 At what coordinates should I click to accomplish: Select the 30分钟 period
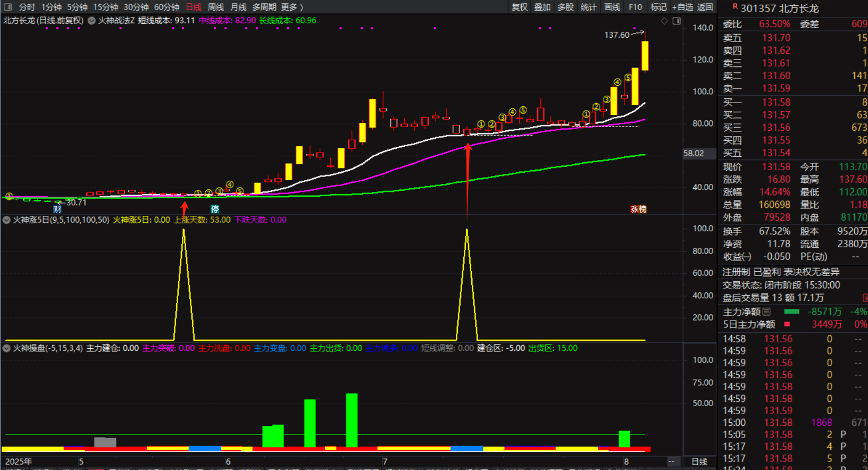pos(136,7)
